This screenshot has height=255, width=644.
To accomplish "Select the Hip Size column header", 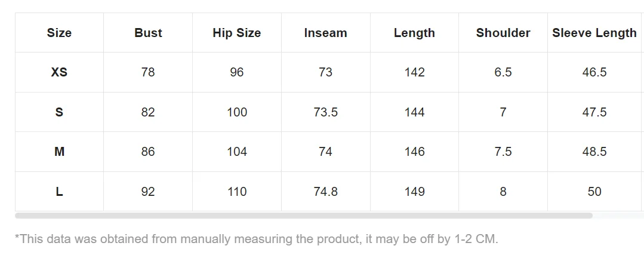I will [236, 33].
